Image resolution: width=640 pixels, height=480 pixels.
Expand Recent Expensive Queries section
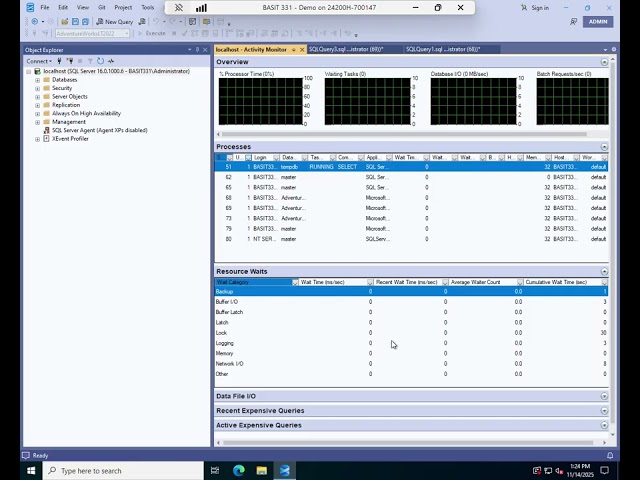[x=604, y=411]
